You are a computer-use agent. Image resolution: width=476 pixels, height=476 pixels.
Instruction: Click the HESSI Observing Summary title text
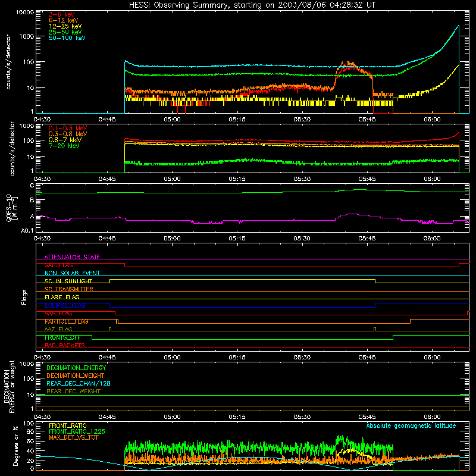coord(252,5)
